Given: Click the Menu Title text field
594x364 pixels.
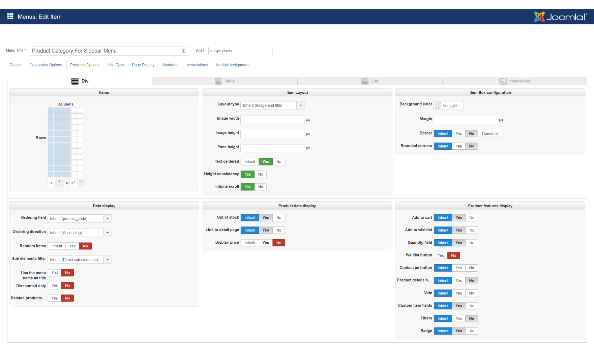Looking at the screenshot, I should click(110, 51).
